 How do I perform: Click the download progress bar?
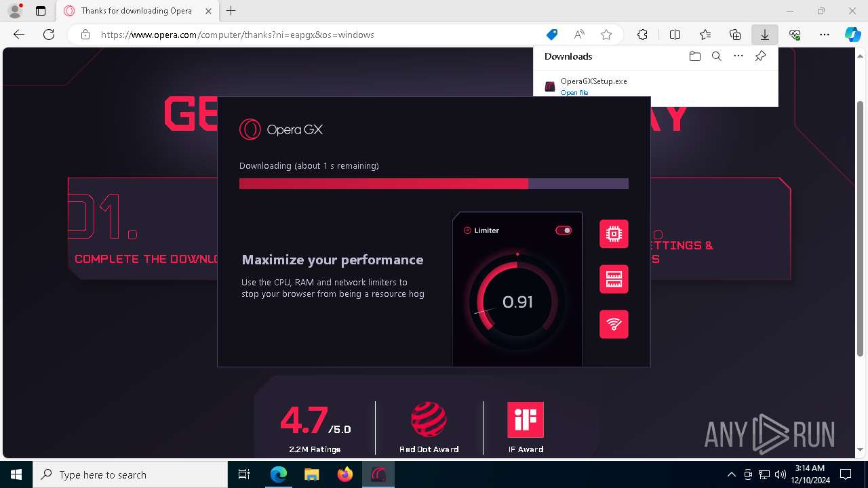[x=434, y=184]
